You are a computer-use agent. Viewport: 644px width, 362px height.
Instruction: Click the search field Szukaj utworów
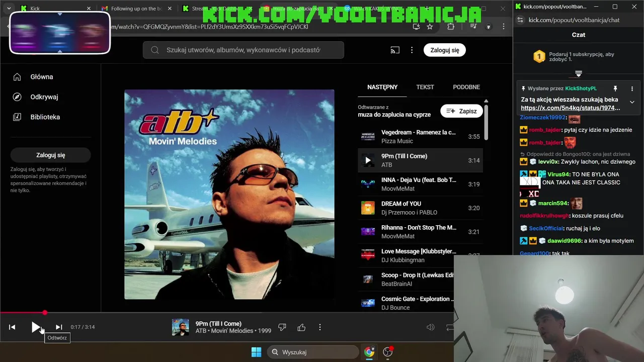(x=244, y=50)
